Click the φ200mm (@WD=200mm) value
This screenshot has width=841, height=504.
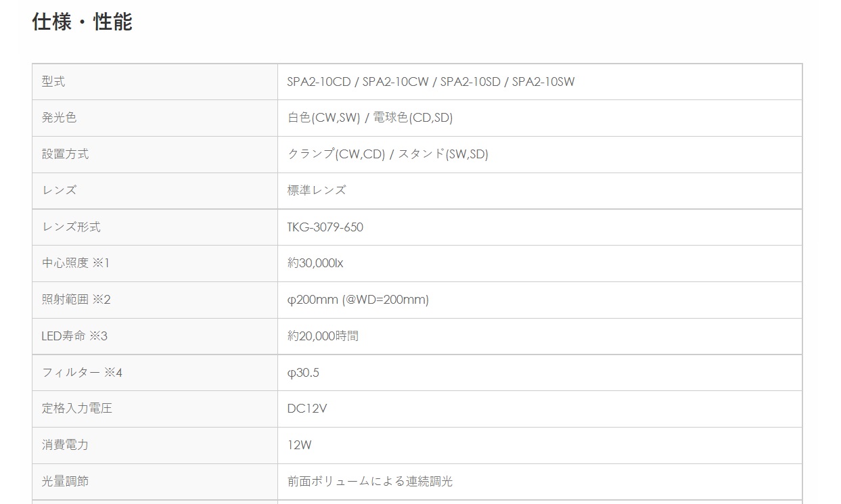[358, 299]
